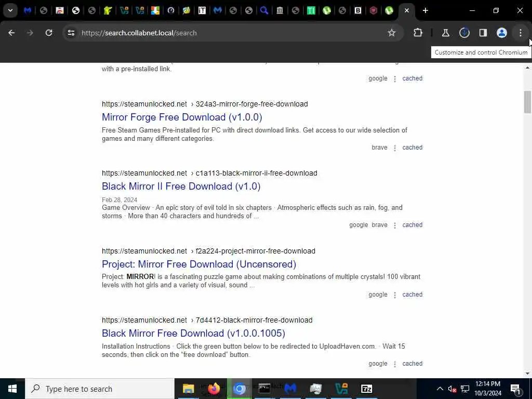Click URL text '7d4412-black-mirror-free-download'
This screenshot has width=532, height=399.
(254, 320)
